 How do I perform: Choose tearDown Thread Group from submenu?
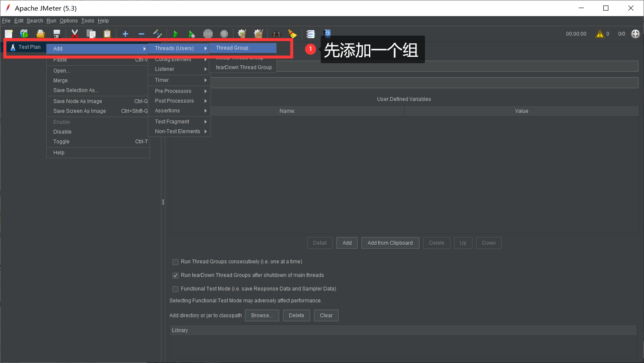[x=243, y=67]
